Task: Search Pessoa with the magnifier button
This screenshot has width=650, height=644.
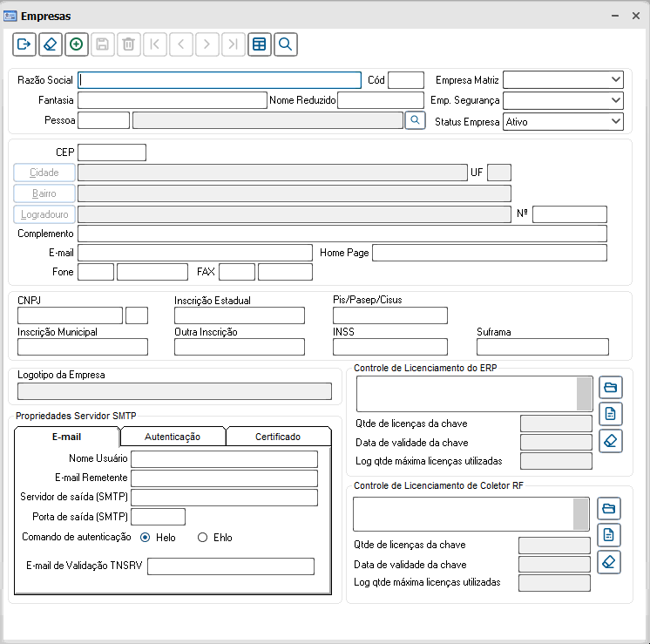Action: [415, 120]
